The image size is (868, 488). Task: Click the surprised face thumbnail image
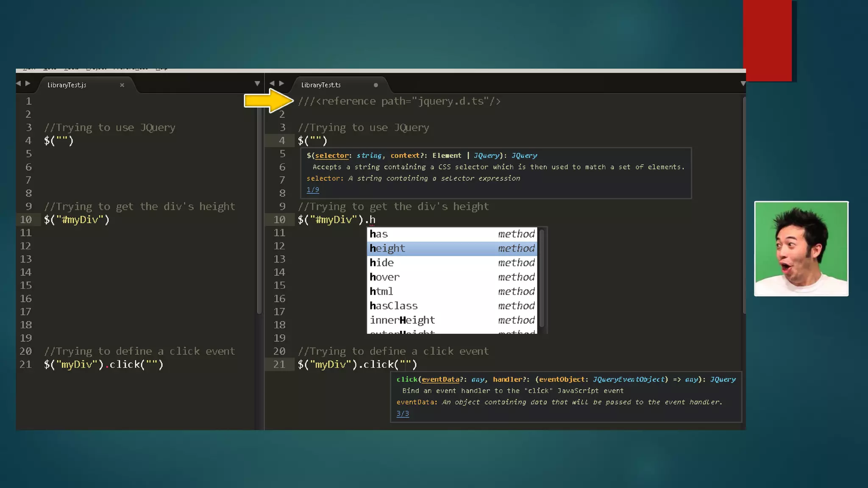[801, 249]
